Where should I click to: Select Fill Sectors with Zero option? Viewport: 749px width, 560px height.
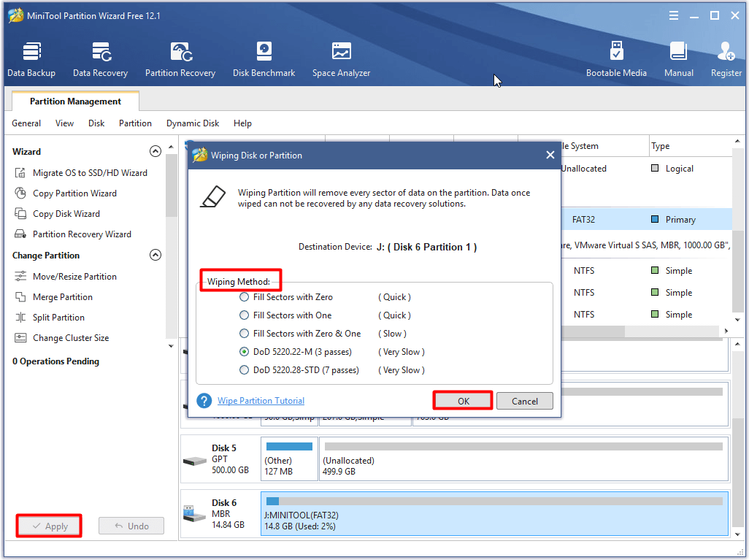[x=244, y=296]
